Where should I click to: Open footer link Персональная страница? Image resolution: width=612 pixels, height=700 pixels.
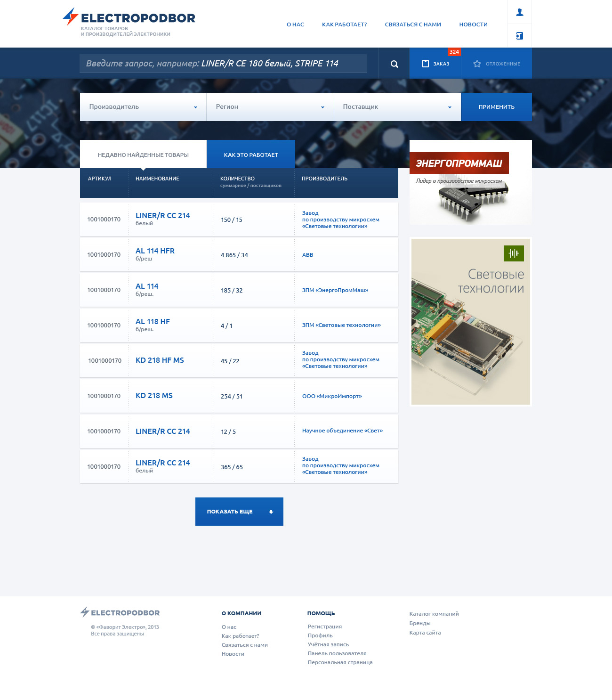click(x=340, y=662)
